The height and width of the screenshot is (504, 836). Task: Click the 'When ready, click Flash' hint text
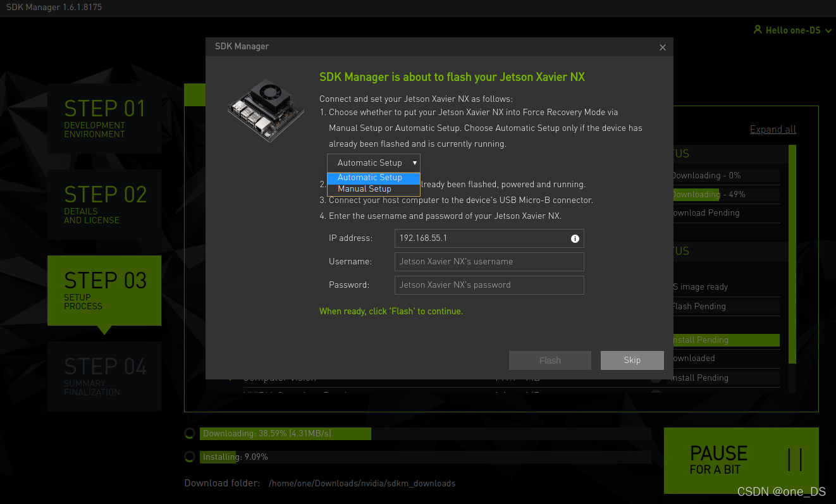[x=391, y=311]
